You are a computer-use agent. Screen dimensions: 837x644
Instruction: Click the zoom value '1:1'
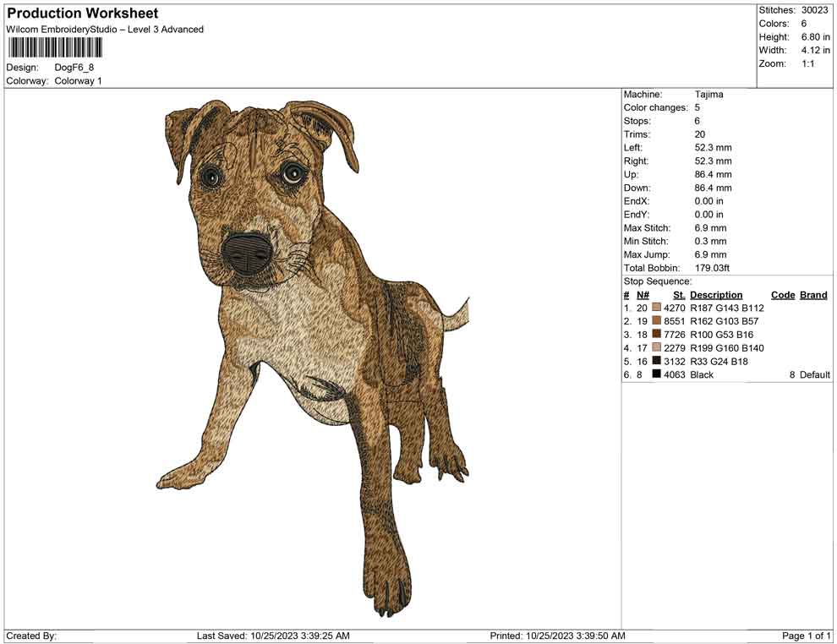(807, 63)
